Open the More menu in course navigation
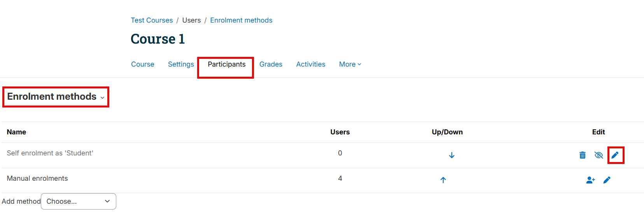The image size is (644, 215). [x=350, y=64]
